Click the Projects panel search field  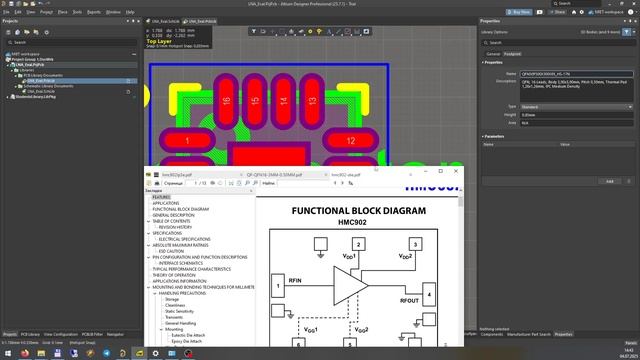(x=71, y=42)
